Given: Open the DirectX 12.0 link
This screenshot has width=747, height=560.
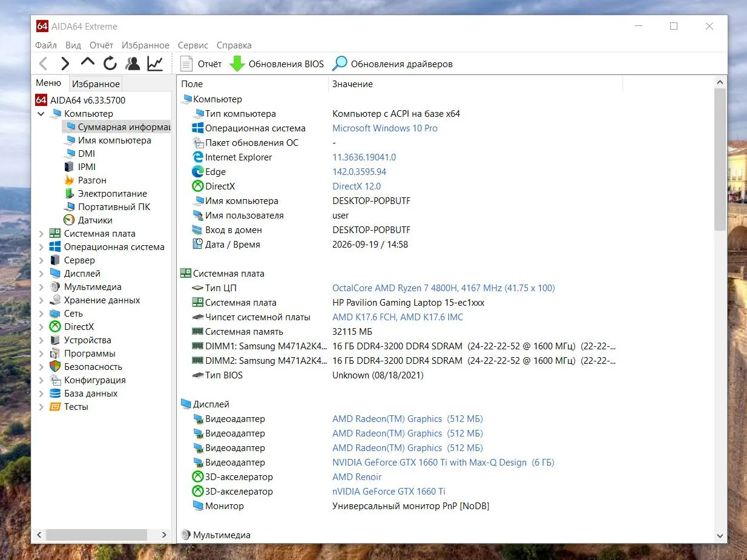Looking at the screenshot, I should click(357, 186).
